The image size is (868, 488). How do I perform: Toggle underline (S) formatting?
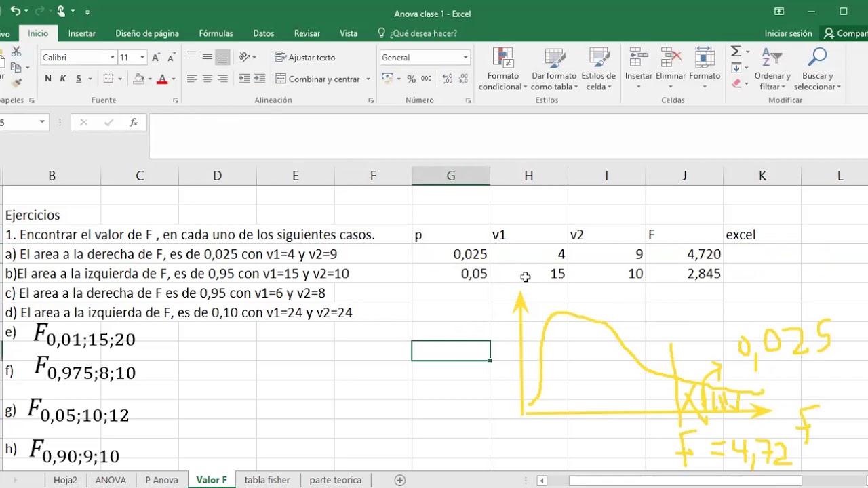[x=79, y=79]
